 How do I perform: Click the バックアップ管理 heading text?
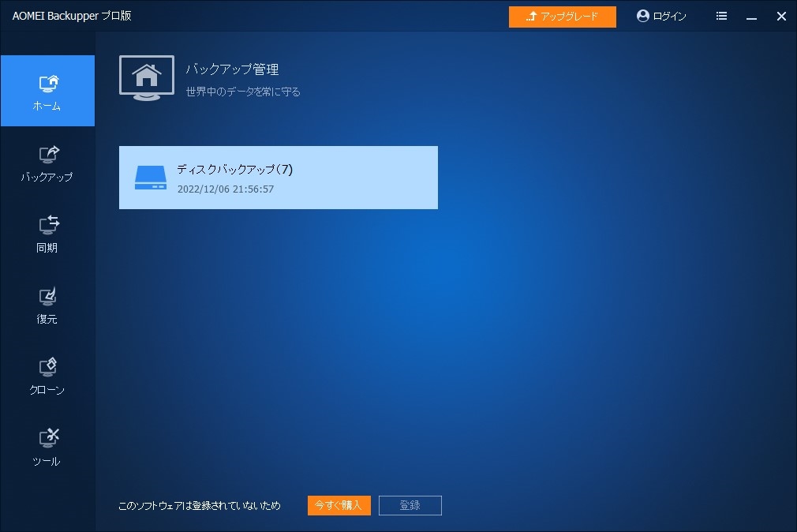pos(232,69)
